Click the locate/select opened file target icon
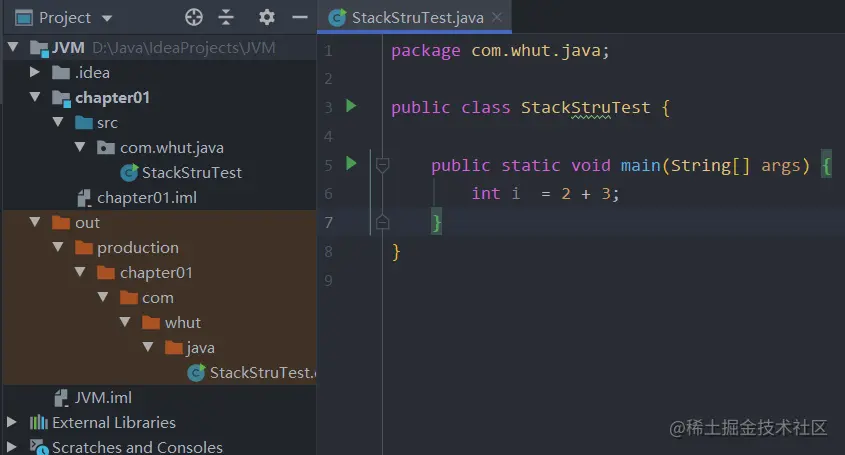The width and height of the screenshot is (845, 455). point(193,17)
